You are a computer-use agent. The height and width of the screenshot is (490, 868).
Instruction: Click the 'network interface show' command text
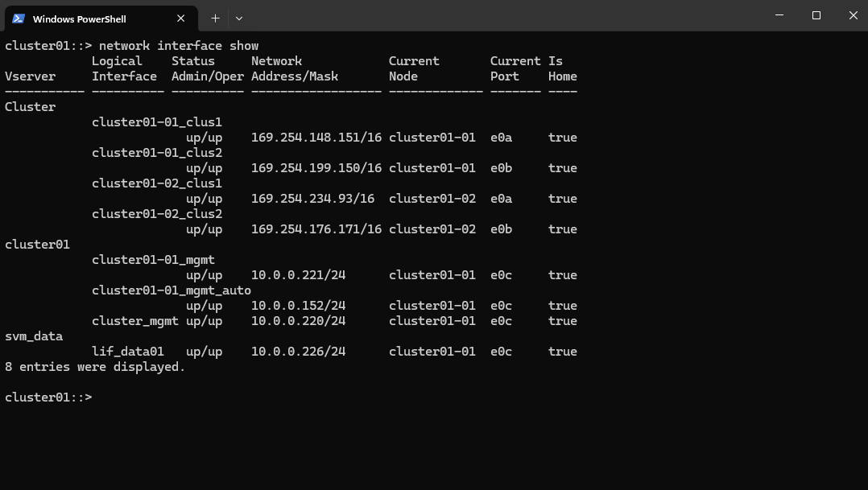(x=179, y=45)
